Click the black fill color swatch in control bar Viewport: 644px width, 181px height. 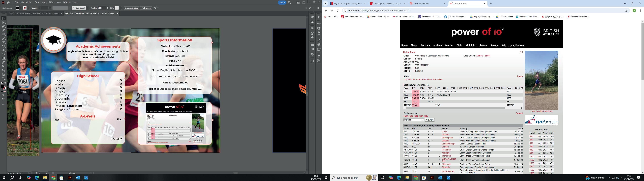coord(17,8)
